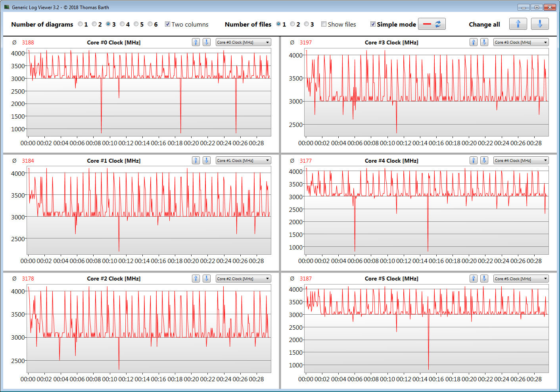Open the Core #4 Clock [MHz] dropdown

click(521, 160)
